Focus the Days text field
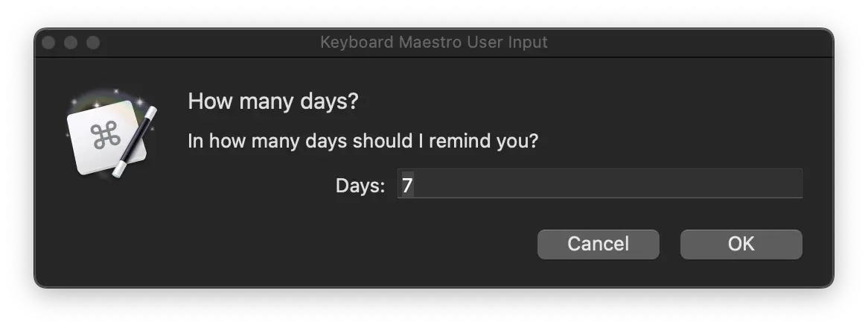This screenshot has width=868, height=328. tap(599, 184)
